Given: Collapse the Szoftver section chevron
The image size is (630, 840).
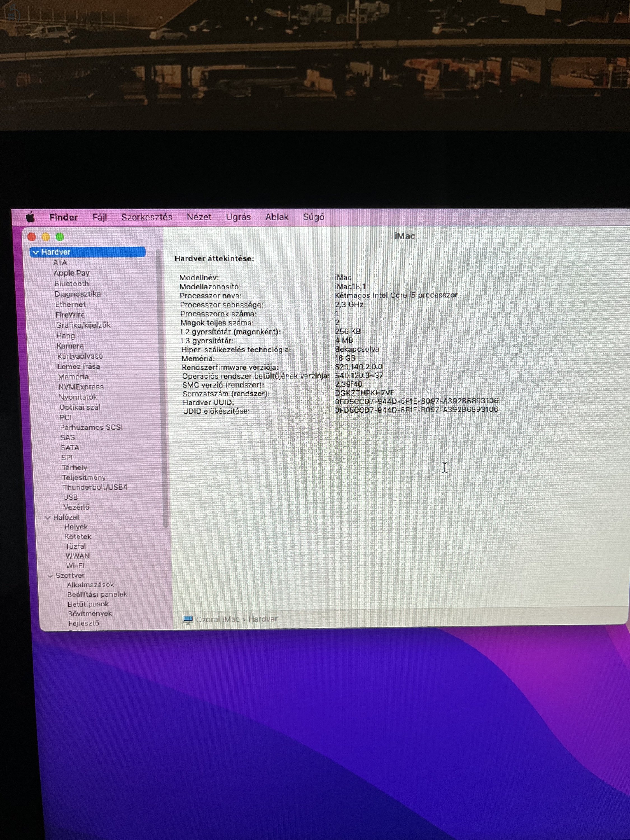Looking at the screenshot, I should [x=50, y=576].
